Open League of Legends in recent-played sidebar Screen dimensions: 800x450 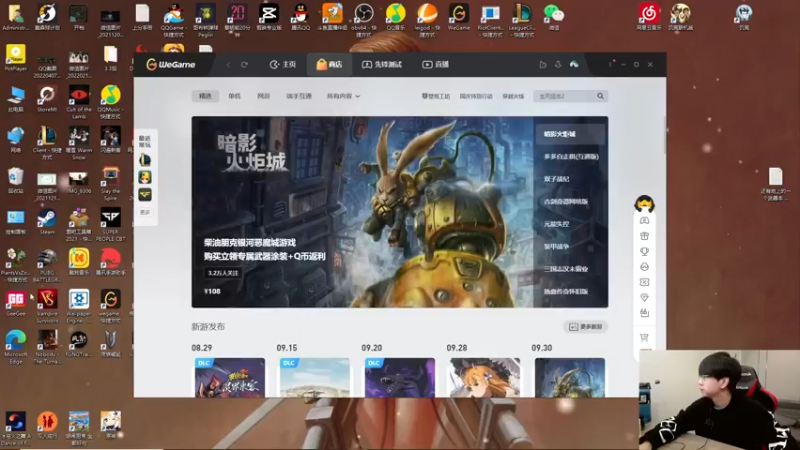tap(145, 160)
